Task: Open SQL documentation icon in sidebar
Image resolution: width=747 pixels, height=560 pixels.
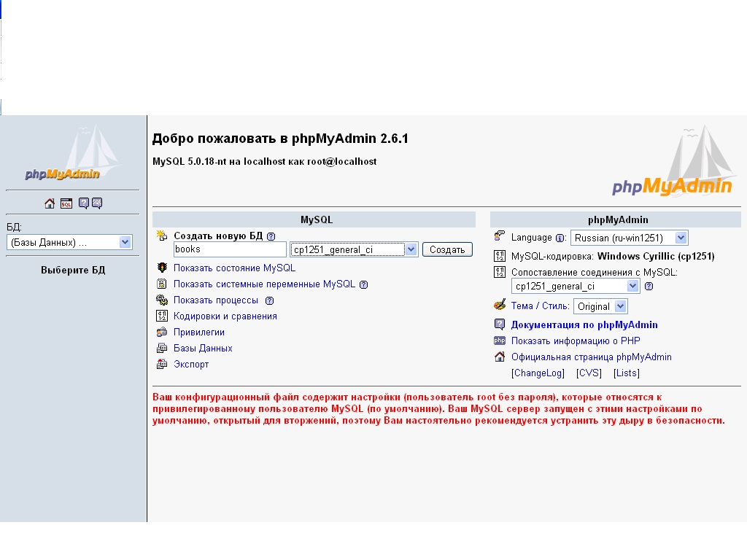Action: pyautogui.click(x=97, y=203)
